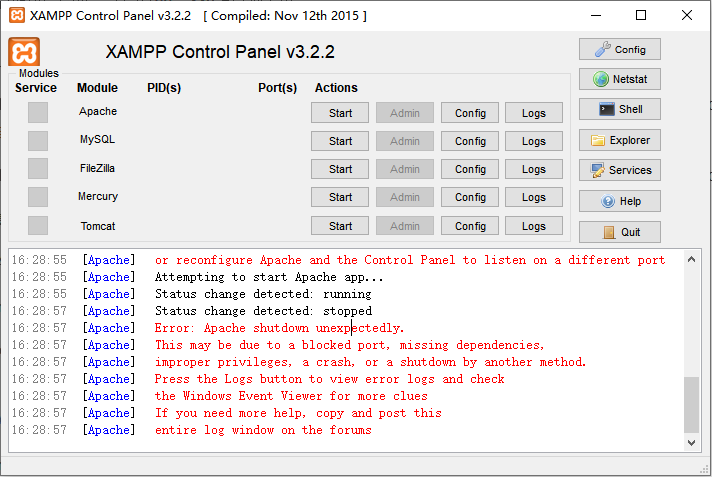Open Mercury Logs list
Image resolution: width=712 pixels, height=477 pixels.
click(x=534, y=197)
